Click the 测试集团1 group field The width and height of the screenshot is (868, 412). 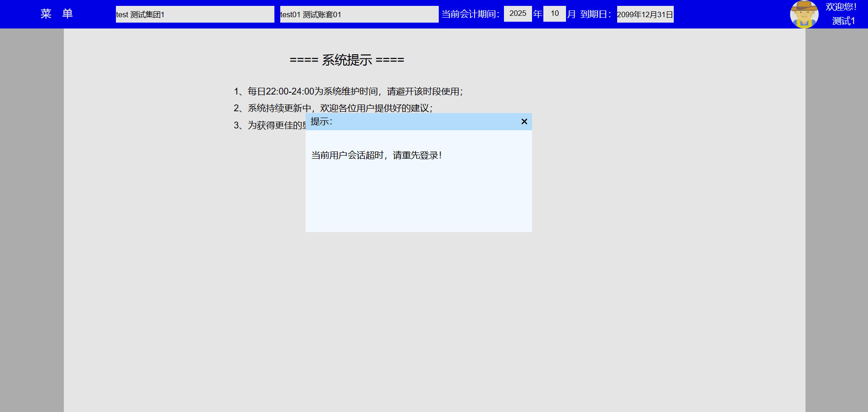pos(195,14)
